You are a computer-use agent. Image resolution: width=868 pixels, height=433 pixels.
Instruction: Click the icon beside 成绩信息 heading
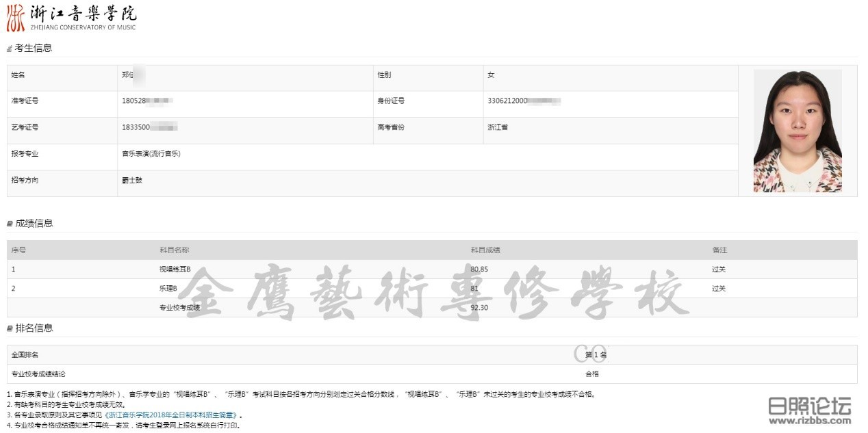pos(10,224)
